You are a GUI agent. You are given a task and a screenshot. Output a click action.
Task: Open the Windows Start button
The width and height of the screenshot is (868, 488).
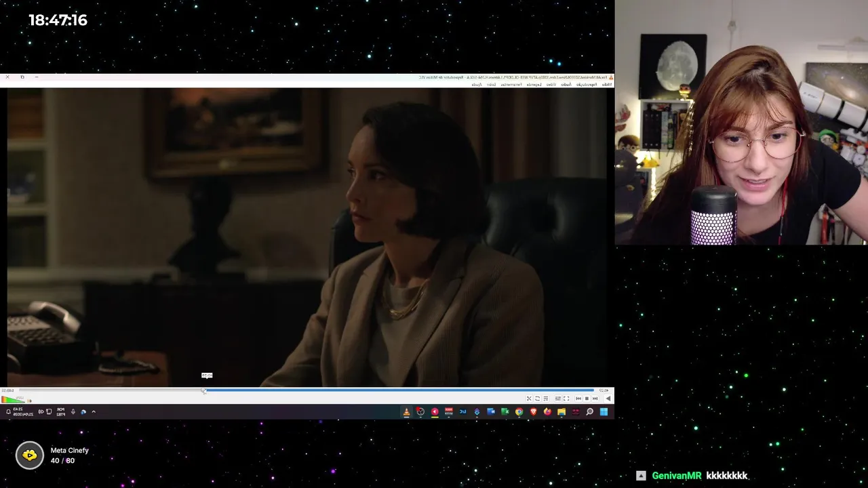tap(604, 411)
